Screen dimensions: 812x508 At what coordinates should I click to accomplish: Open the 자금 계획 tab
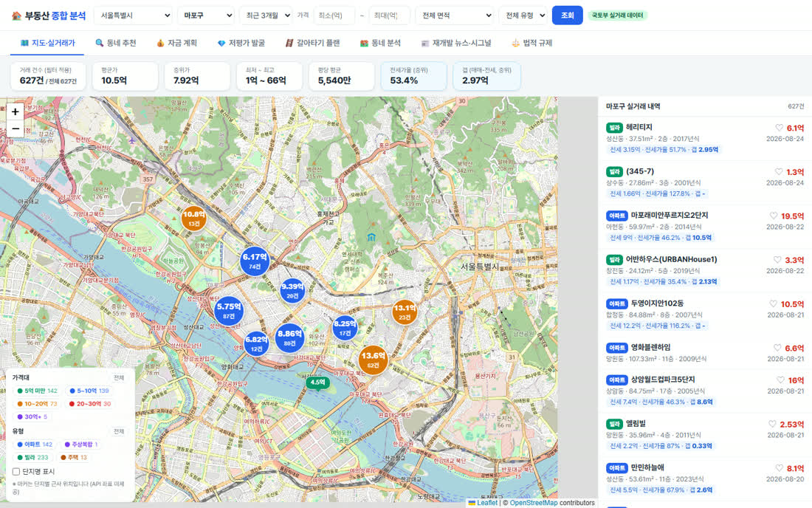176,43
